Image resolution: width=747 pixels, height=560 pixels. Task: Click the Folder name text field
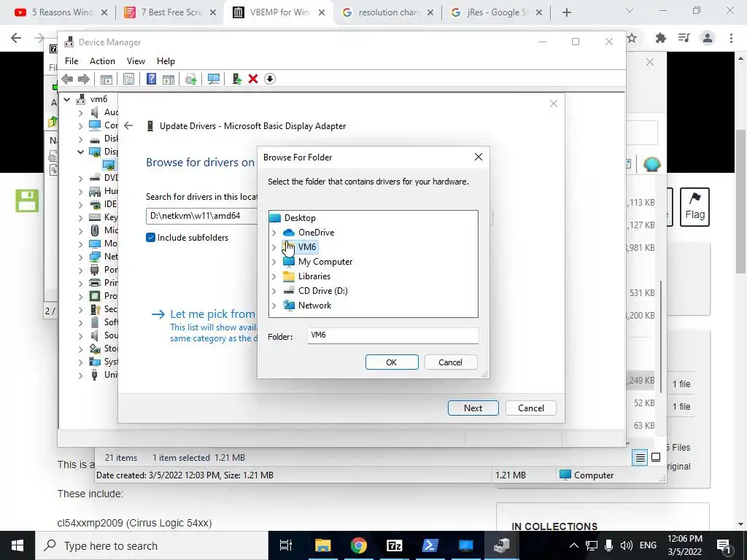(392, 335)
